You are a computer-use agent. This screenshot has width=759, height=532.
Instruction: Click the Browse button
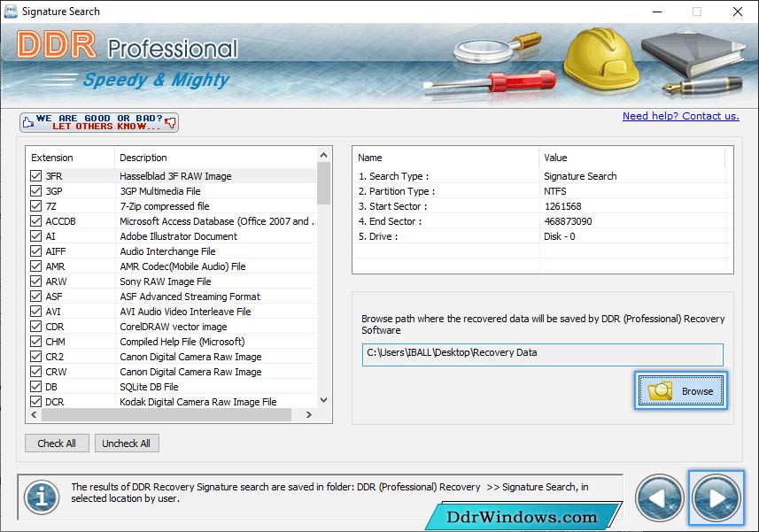(680, 390)
